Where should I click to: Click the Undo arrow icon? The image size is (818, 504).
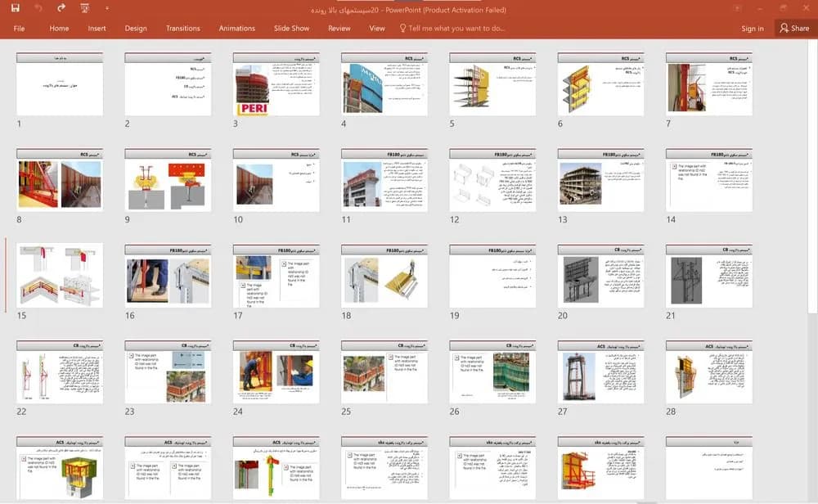coord(38,8)
